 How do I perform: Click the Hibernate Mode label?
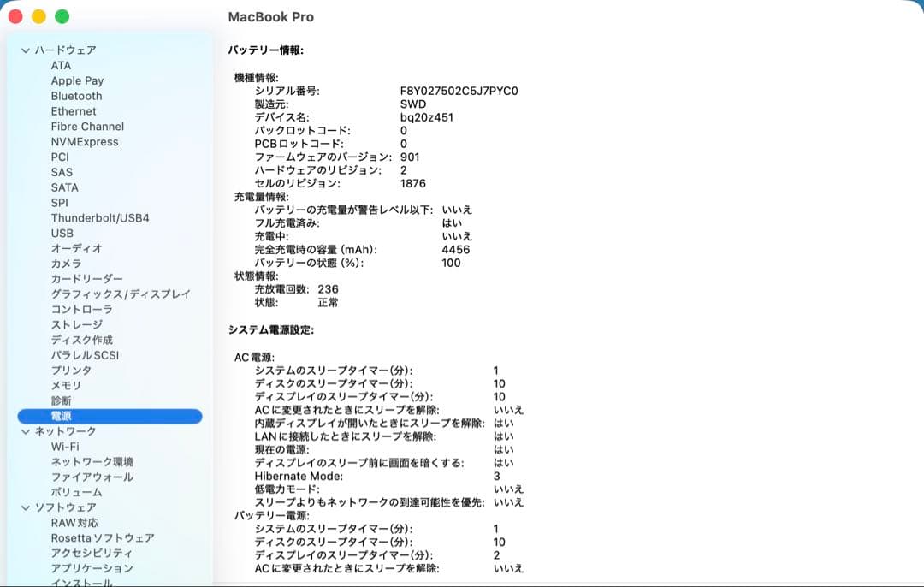click(x=299, y=477)
